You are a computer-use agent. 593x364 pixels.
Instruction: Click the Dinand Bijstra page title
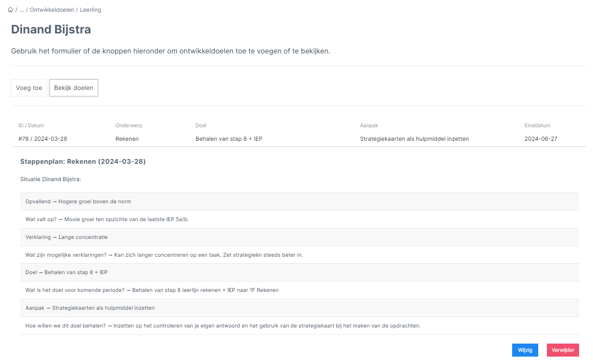[51, 30]
